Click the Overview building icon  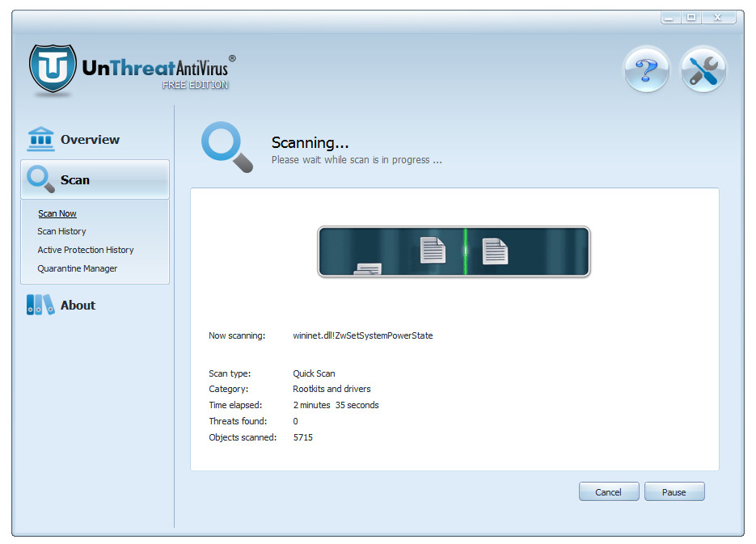(40, 139)
